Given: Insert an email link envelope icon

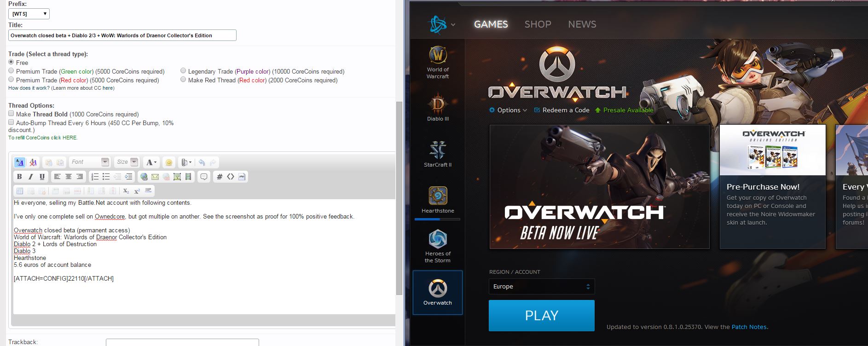Looking at the screenshot, I should click(155, 176).
